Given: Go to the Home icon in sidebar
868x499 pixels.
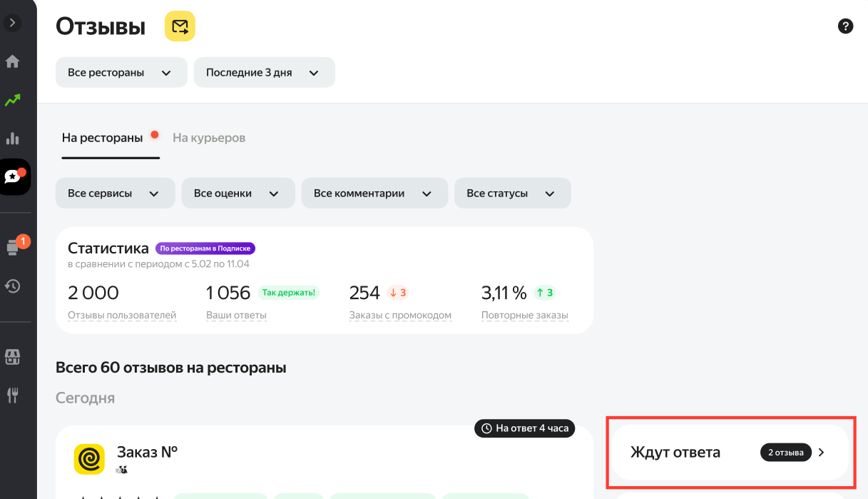Looking at the screenshot, I should pyautogui.click(x=12, y=61).
